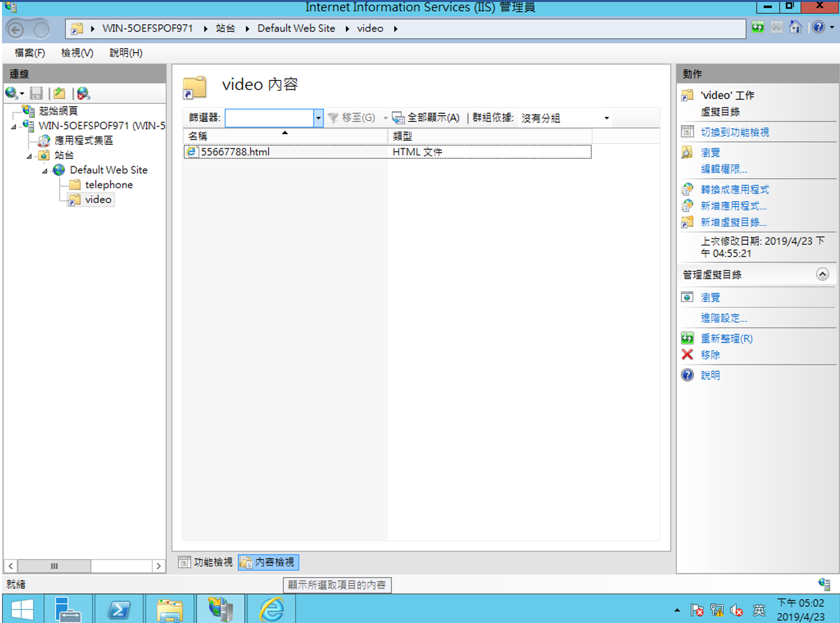This screenshot has height=623, width=840.
Task: Collapse the WIN-5OEFSPOF971 server node
Action: pyautogui.click(x=14, y=126)
